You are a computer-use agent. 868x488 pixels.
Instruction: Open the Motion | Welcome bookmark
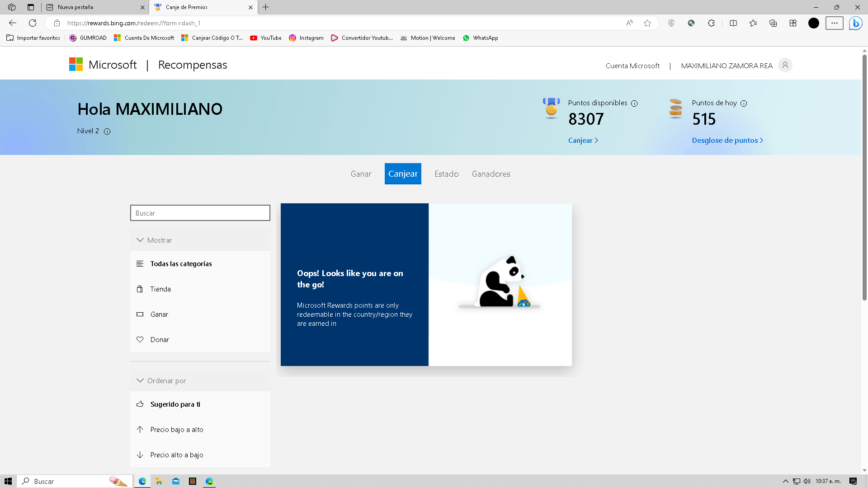point(428,38)
